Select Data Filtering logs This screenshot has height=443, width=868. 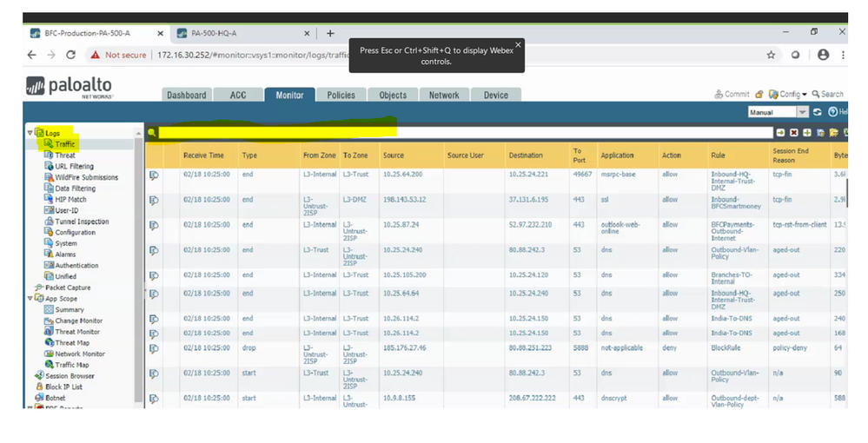[x=76, y=188]
